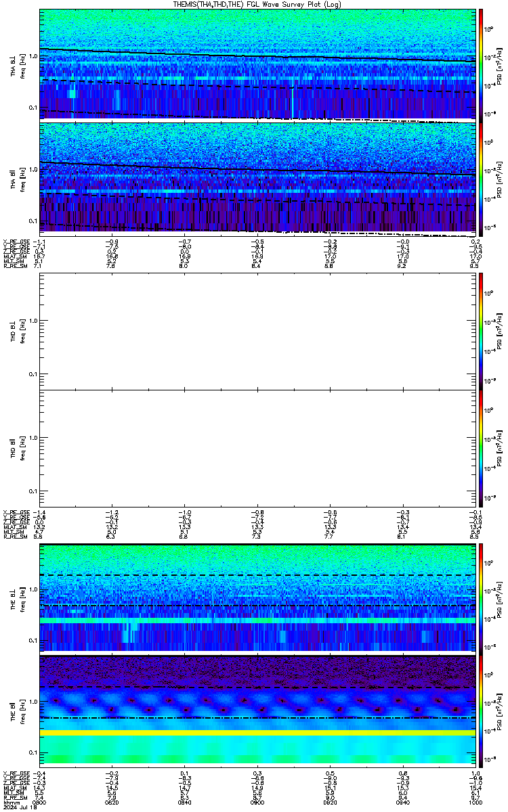Click the 1.0 frequency tick on THD B⊥
The image size is (508, 812).
(x=33, y=321)
